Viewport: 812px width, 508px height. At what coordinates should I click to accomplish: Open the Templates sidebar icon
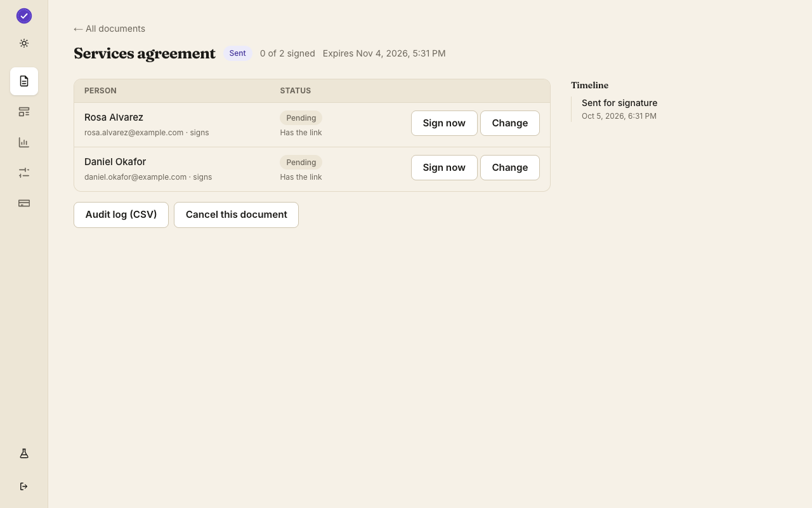click(24, 112)
